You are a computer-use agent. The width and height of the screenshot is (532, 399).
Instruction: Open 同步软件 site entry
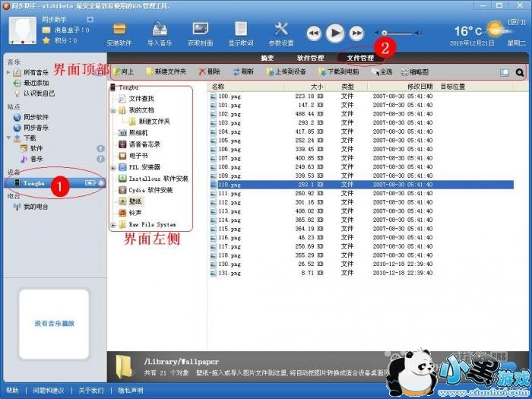pos(36,117)
